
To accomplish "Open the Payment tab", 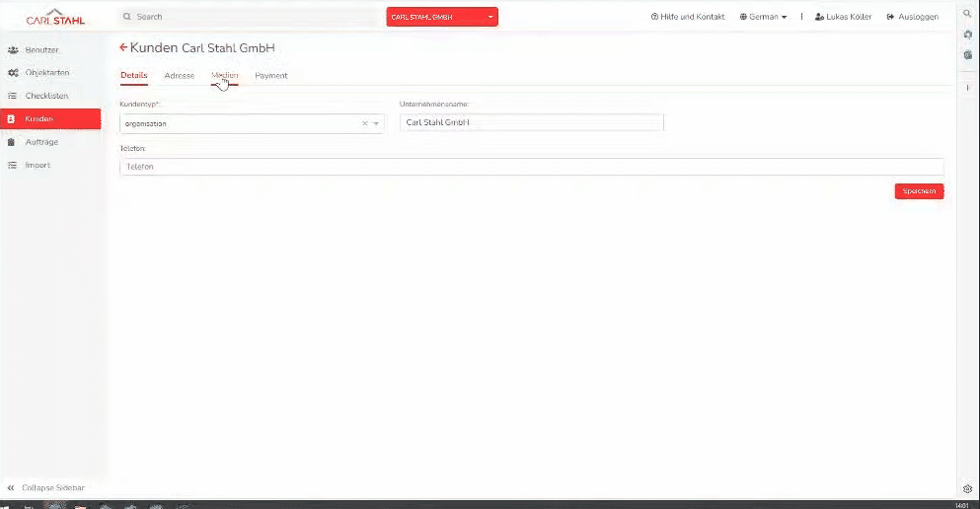I will [x=270, y=76].
